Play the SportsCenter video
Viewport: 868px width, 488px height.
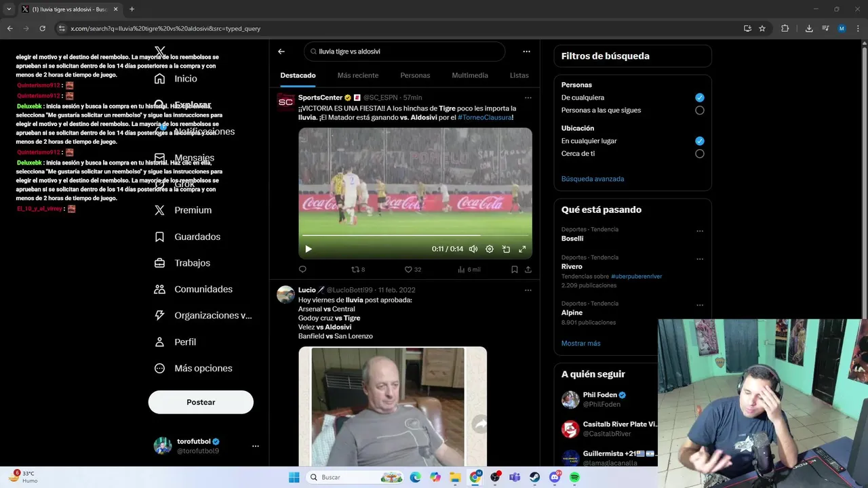[309, 249]
